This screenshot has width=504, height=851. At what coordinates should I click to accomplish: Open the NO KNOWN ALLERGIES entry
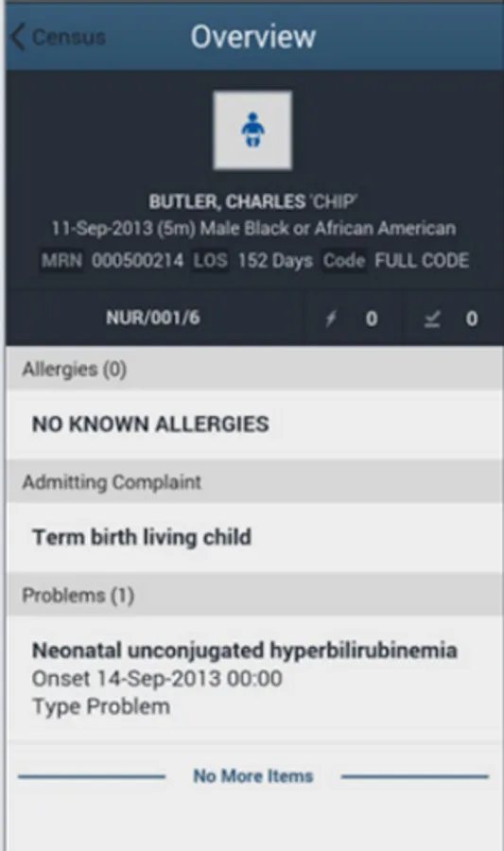coord(254,425)
